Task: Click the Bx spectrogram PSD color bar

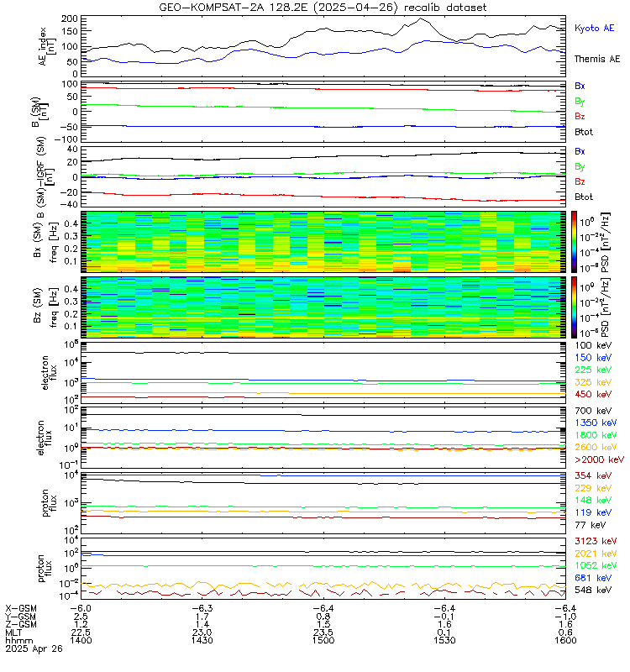Action: (x=574, y=242)
